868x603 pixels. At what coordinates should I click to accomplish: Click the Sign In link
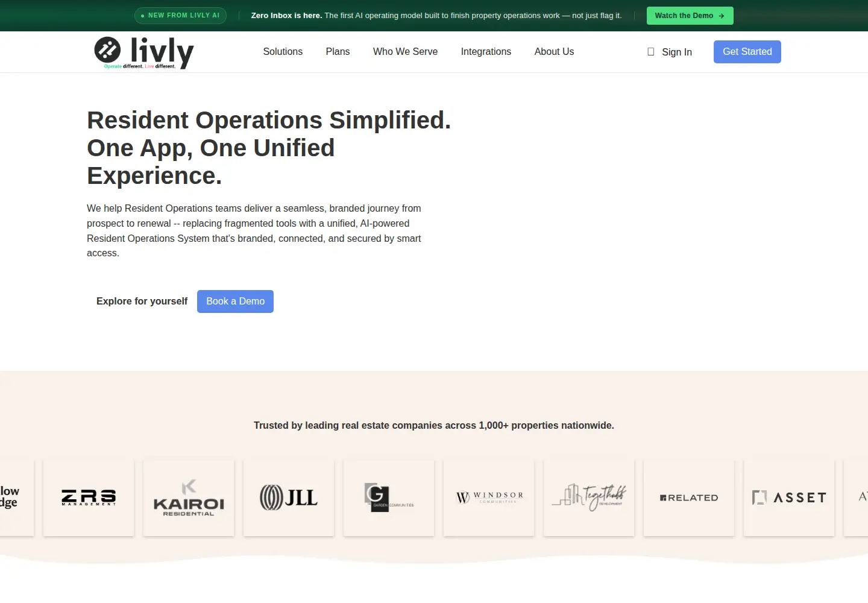point(676,52)
